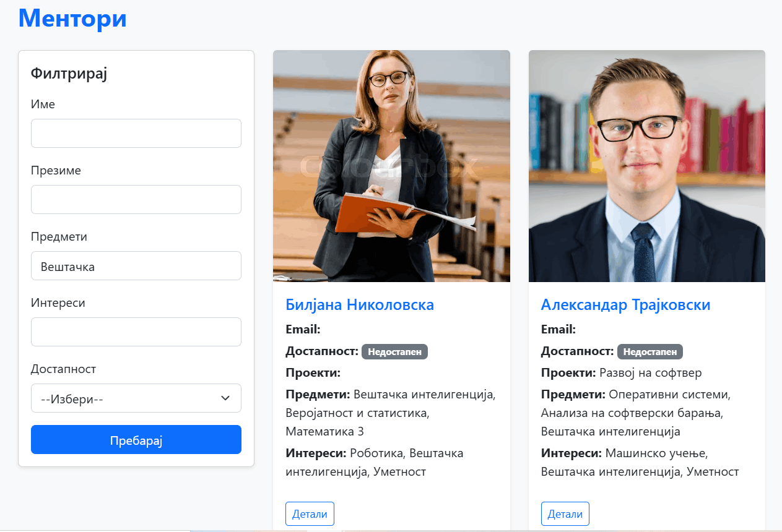Click the Недостапен badge on Билјана's card
Viewport: 782px width, 532px height.
(x=394, y=351)
